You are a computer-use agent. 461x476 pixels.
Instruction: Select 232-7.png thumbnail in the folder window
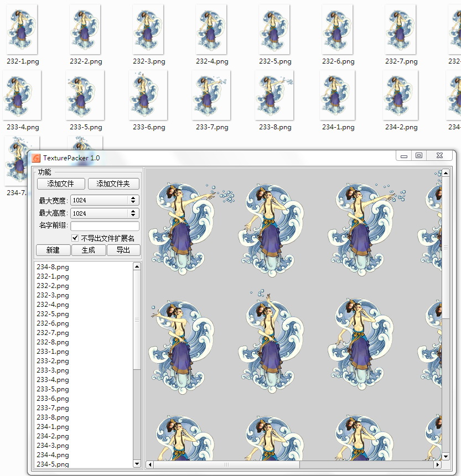tap(401, 29)
